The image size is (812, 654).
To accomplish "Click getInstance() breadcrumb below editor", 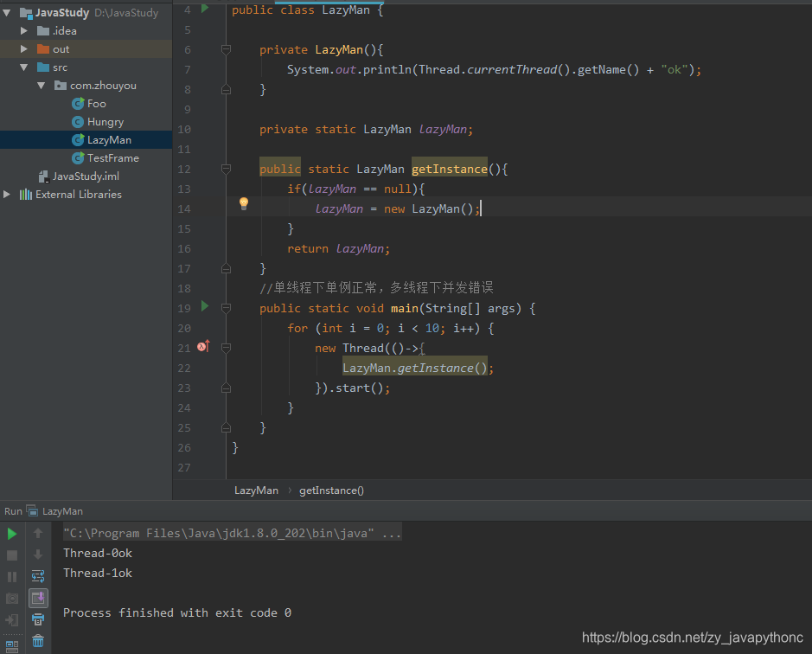I will pyautogui.click(x=331, y=490).
